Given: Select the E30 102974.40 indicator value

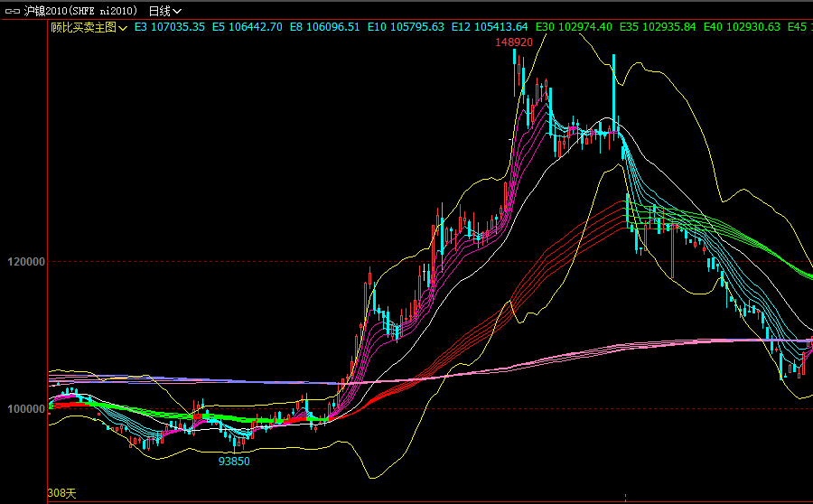Looking at the screenshot, I should click(x=574, y=27).
